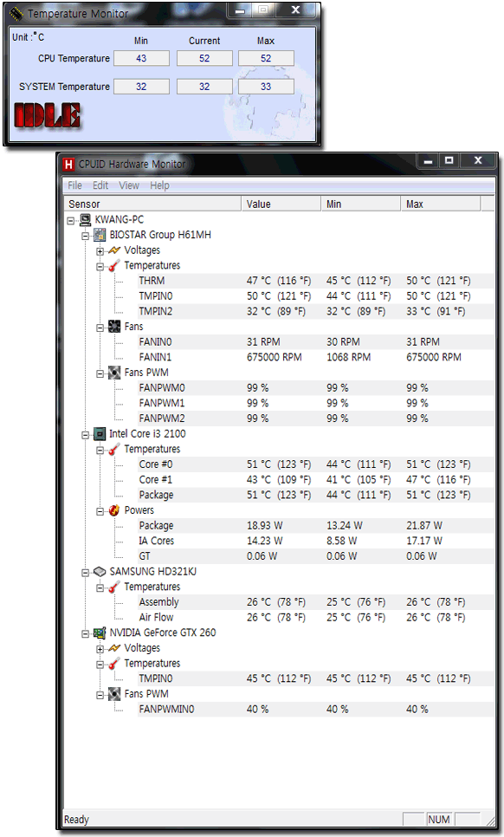Click the Fans PWM icon under NVIDIA
The width and height of the screenshot is (504, 837).
click(x=114, y=694)
